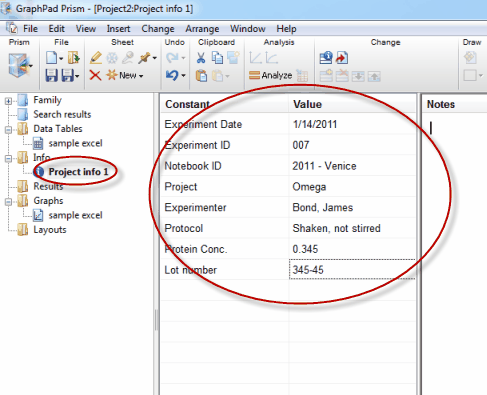Image resolution: width=487 pixels, height=395 pixels.
Task: Open the File menu
Action: [x=30, y=29]
